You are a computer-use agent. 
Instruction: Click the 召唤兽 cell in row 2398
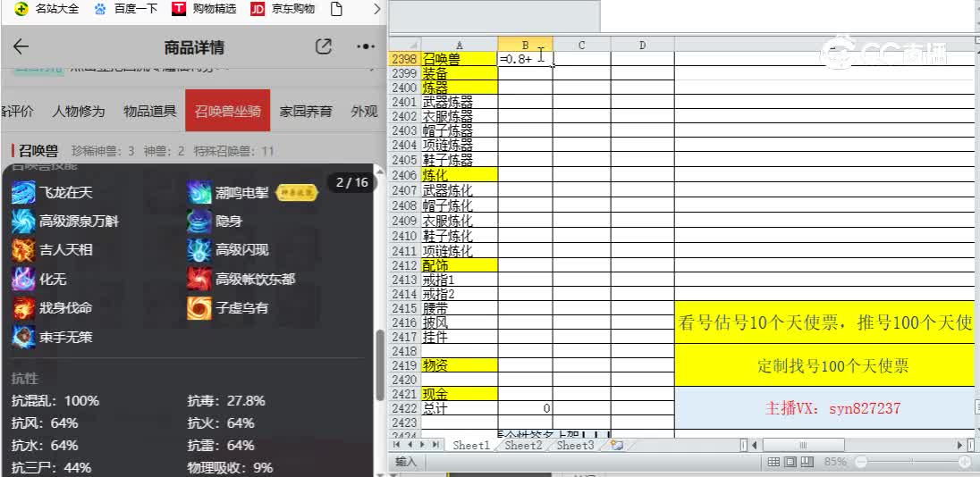[x=460, y=59]
